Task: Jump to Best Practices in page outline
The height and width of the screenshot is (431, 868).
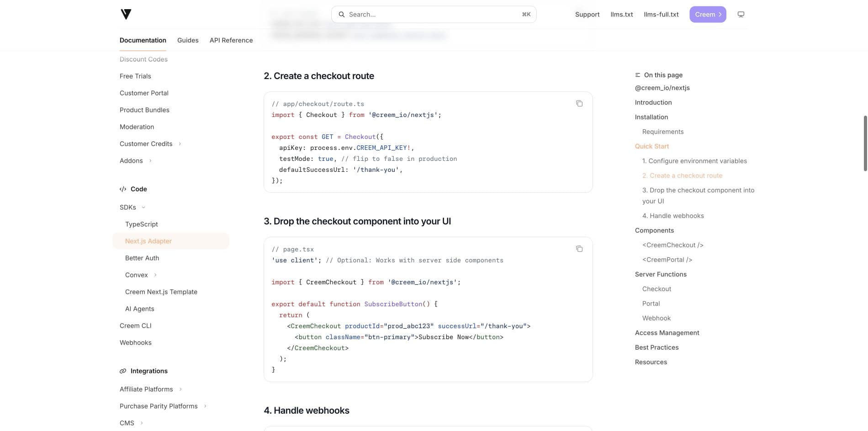Action: 656,347
